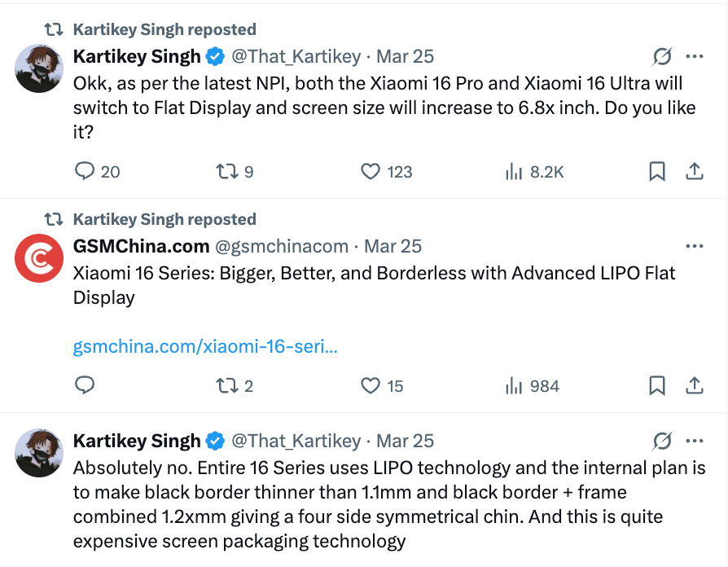Share the Xiaomi 16 Pro flat display post

point(694,172)
